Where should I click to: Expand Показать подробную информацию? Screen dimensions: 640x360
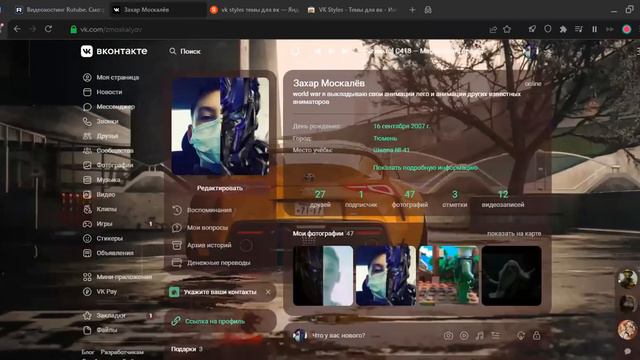(426, 168)
